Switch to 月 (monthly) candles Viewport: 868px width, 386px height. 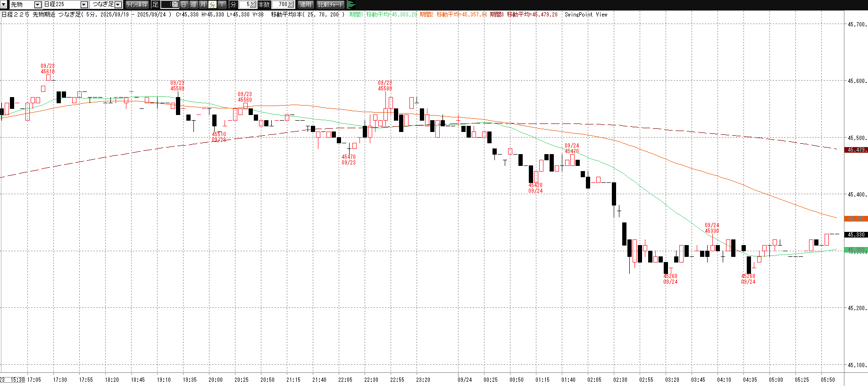203,4
